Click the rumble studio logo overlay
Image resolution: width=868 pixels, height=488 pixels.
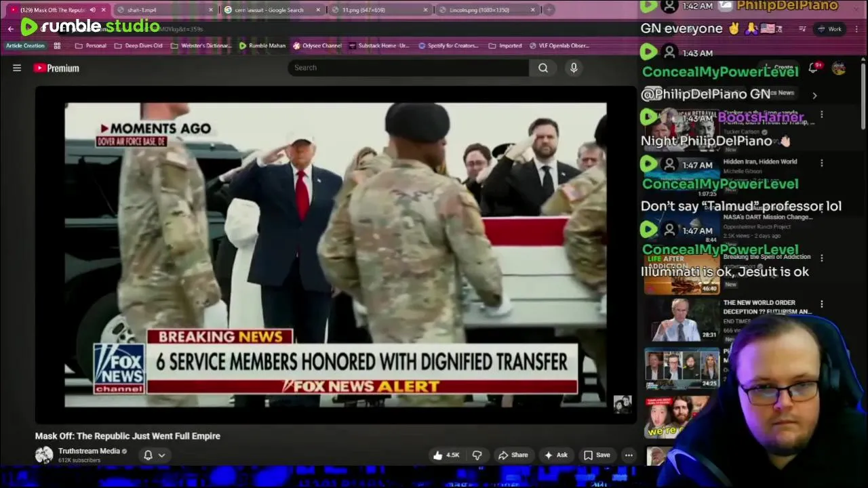pyautogui.click(x=90, y=26)
